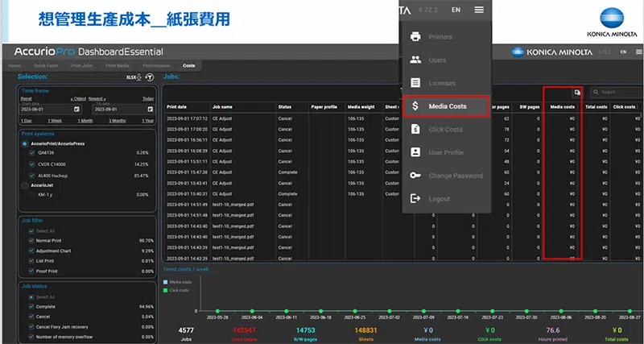Screen dimensions: 644x344
Task: Uncheck the CVDR C14000 checkbox
Action: tap(32, 164)
